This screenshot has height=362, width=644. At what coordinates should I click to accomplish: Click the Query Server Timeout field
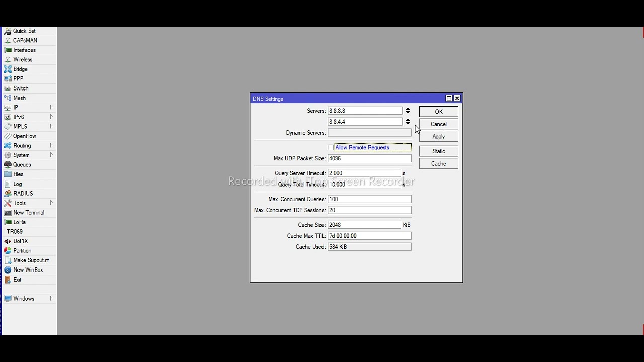[364, 173]
